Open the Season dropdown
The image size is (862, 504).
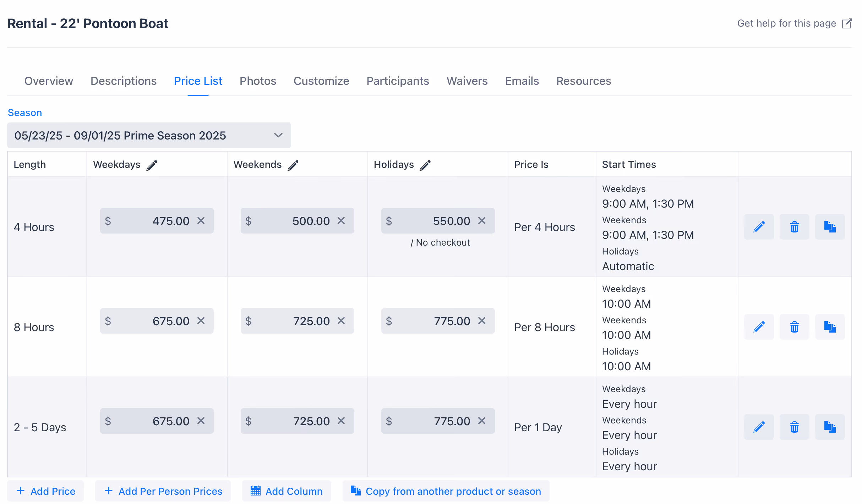[149, 135]
